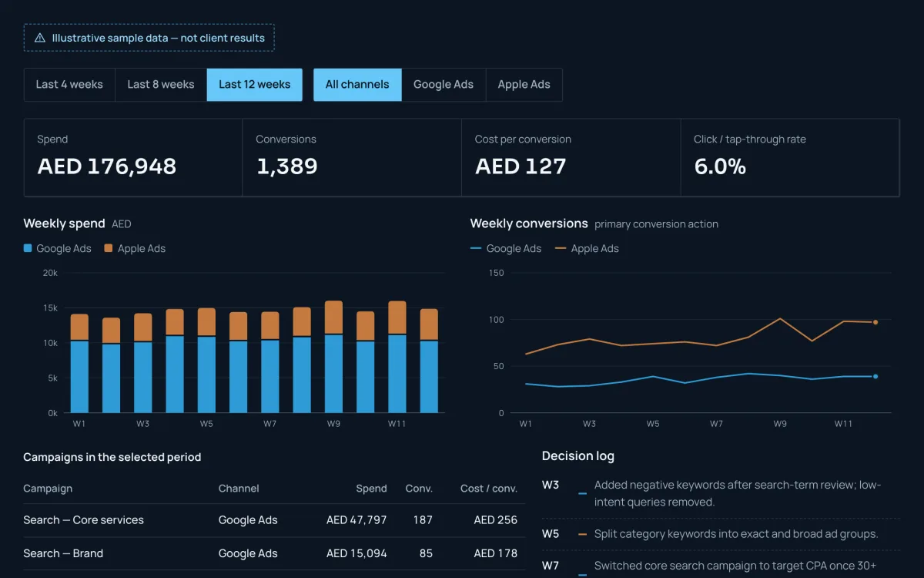Click the AED 15,094 spend cell
The height and width of the screenshot is (578, 924).
point(357,553)
